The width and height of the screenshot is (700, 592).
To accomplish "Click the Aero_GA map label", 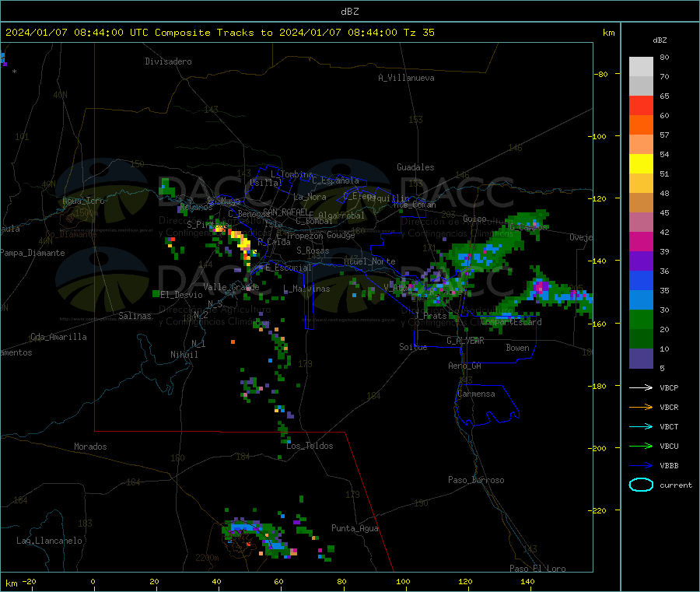I will click(465, 366).
